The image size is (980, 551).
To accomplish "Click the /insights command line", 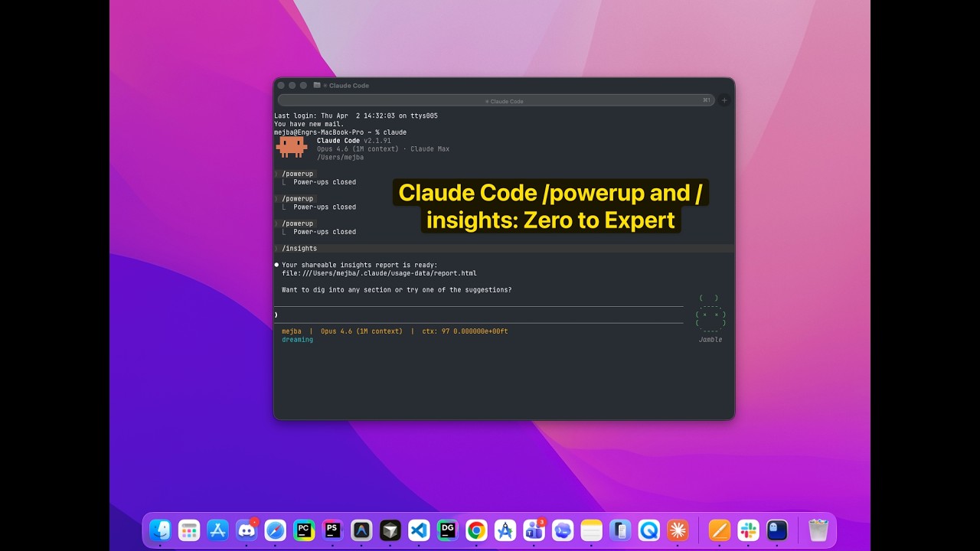I will (504, 249).
